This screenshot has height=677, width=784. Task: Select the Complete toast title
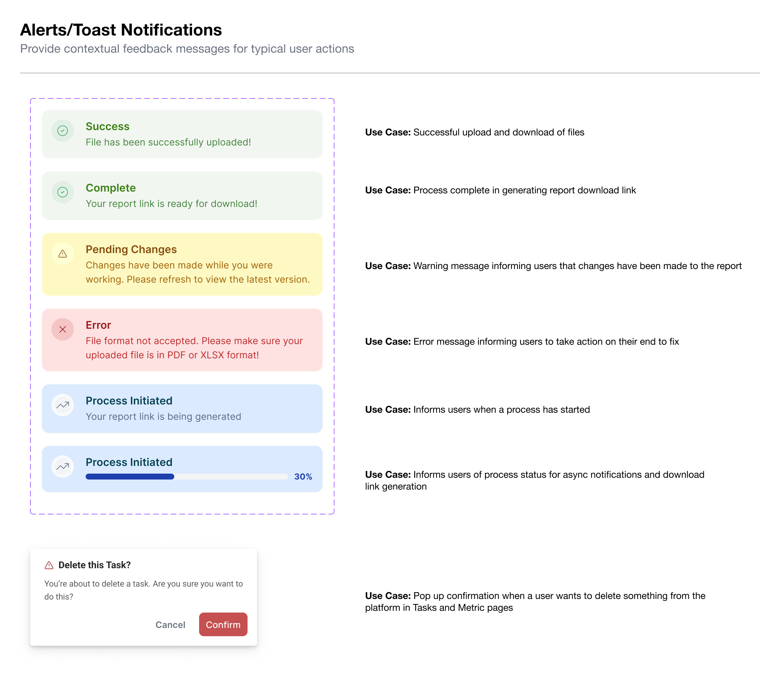tap(111, 188)
